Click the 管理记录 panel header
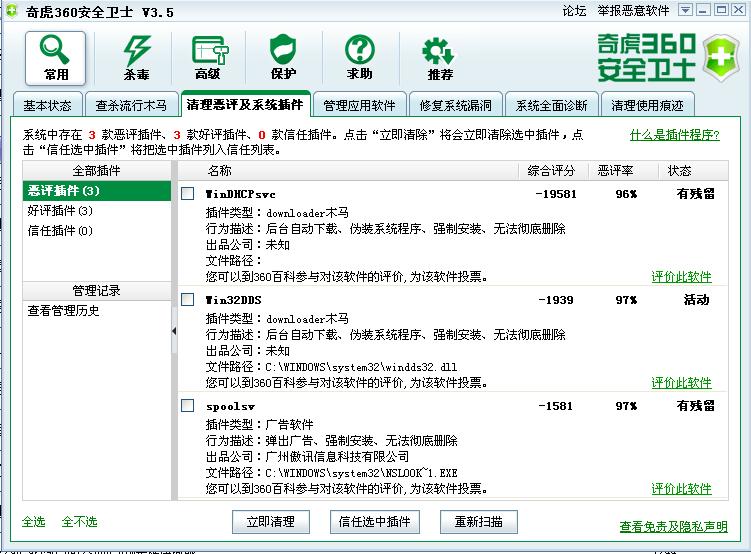Viewport: 751px width, 554px height. 97,291
